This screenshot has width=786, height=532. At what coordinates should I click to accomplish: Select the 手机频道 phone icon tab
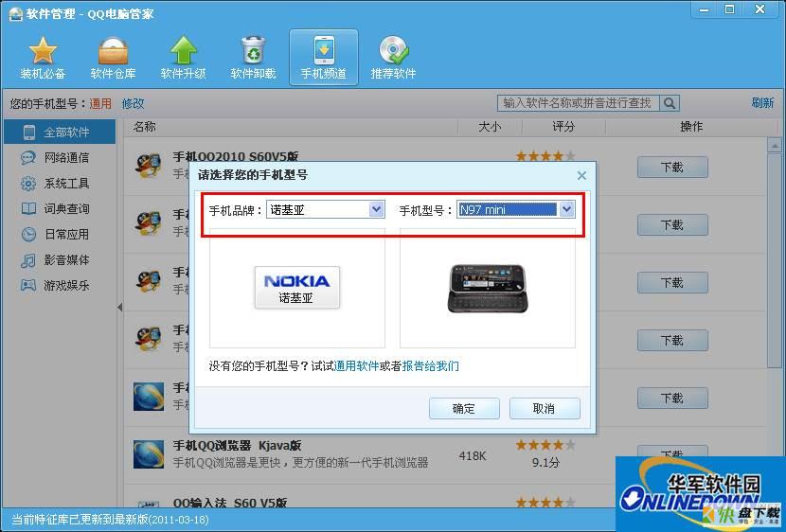pyautogui.click(x=323, y=58)
